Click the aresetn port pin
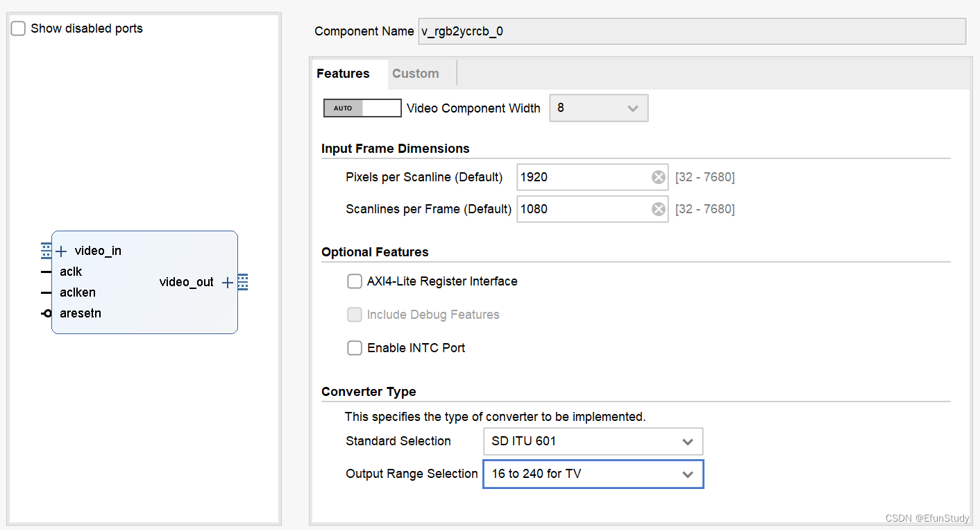The height and width of the screenshot is (530, 980). tap(47, 313)
